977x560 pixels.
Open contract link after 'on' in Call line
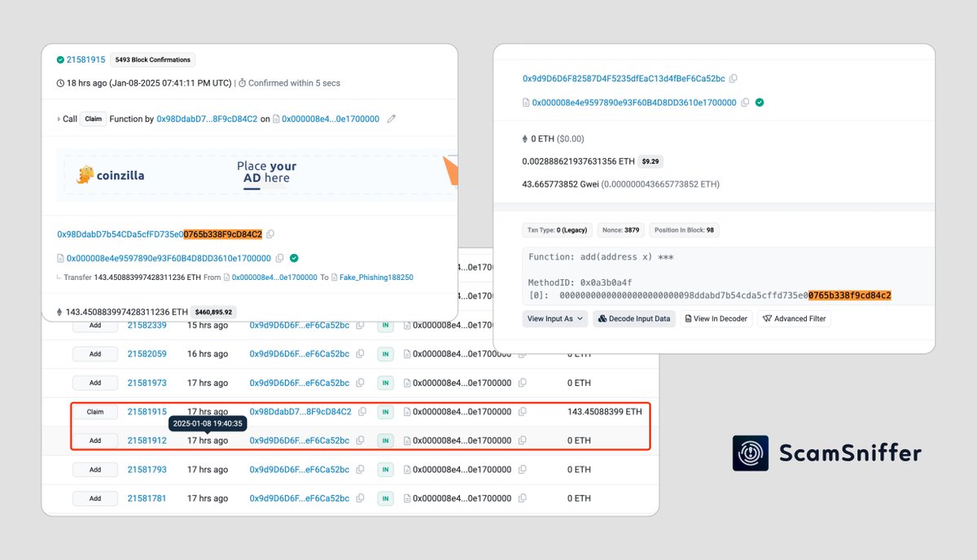331,119
